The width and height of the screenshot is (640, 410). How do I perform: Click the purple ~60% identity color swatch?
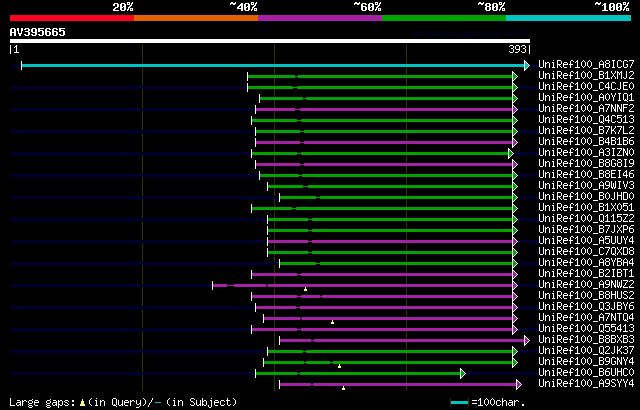point(320,18)
